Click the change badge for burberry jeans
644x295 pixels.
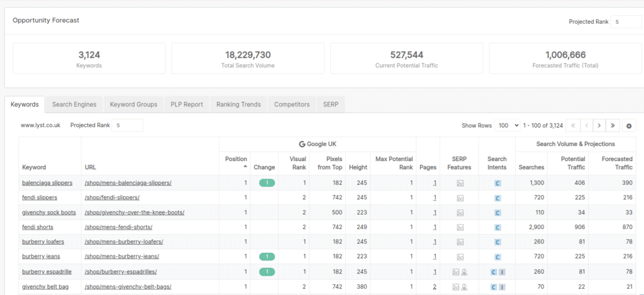click(267, 257)
